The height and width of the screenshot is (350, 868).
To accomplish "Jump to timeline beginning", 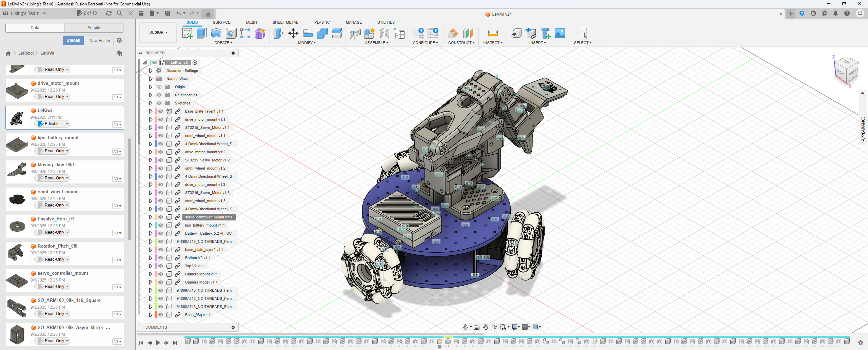I will coord(141,343).
